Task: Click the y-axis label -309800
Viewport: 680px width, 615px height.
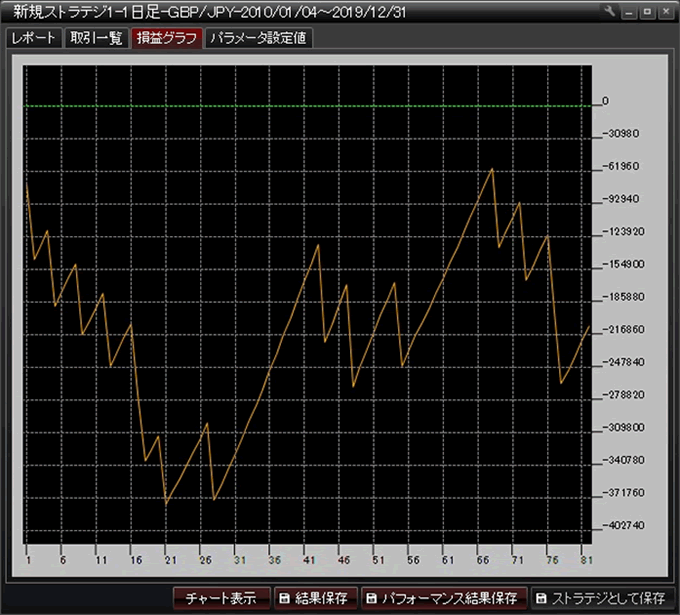Action: coord(624,428)
